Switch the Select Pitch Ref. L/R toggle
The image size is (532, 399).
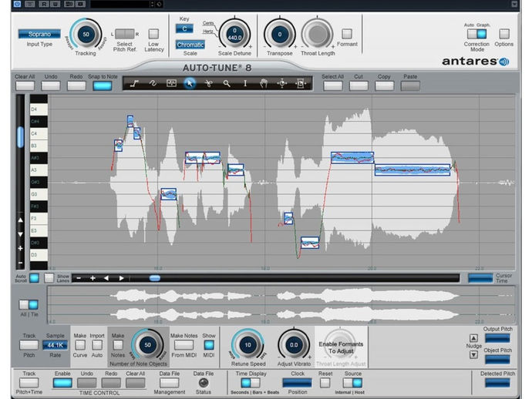click(124, 34)
